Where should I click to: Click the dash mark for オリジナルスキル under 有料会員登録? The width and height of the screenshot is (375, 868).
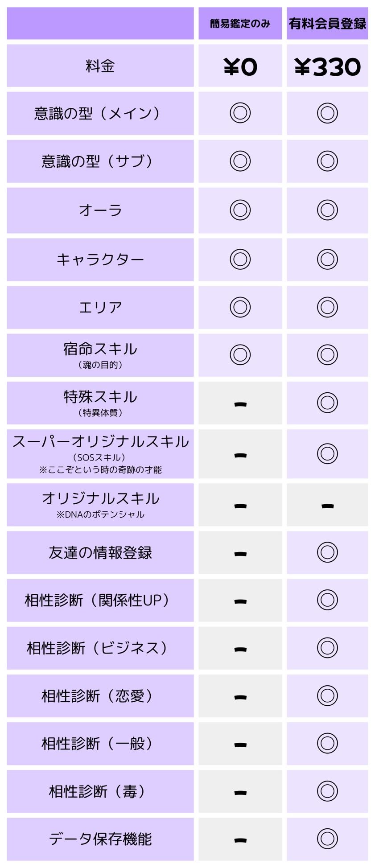coord(327,506)
